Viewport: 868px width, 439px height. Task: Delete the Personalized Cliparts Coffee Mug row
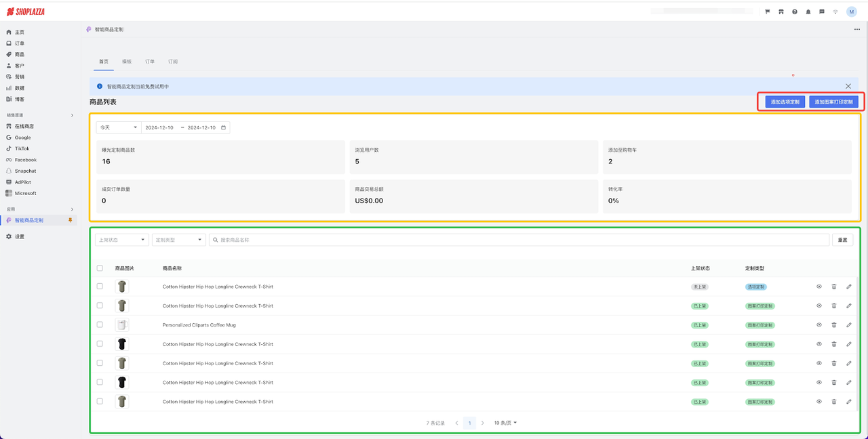[x=834, y=325]
